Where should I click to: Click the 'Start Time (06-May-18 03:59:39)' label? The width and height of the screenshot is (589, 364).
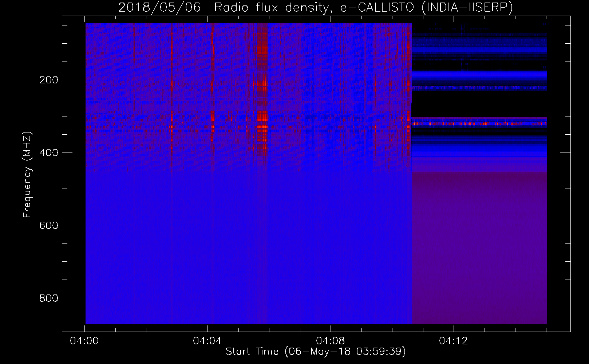tap(316, 351)
